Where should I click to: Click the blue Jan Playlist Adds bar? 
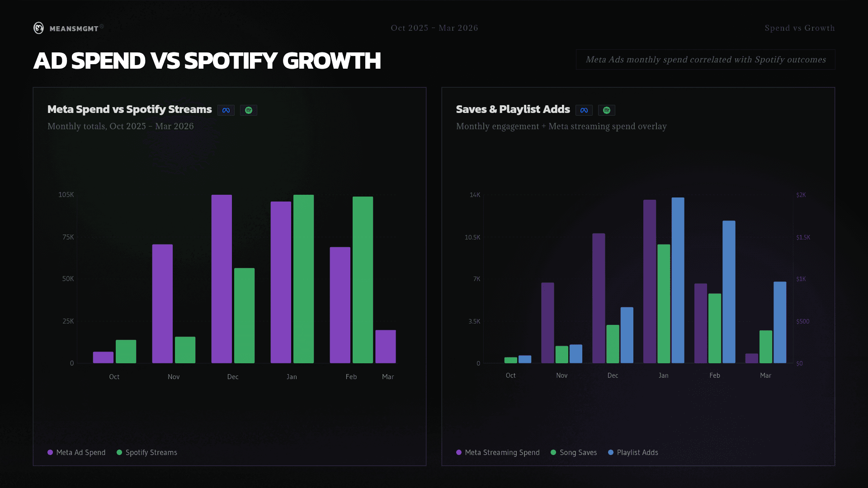678,280
